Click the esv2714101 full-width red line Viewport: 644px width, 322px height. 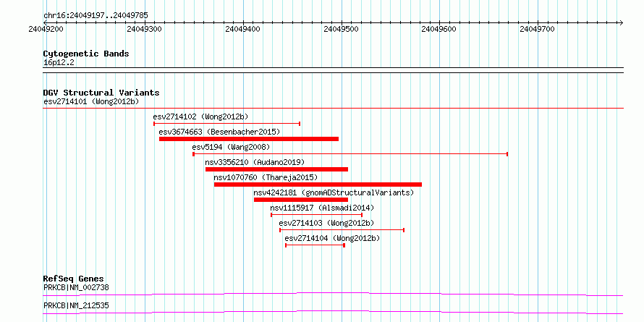[x=333, y=109]
